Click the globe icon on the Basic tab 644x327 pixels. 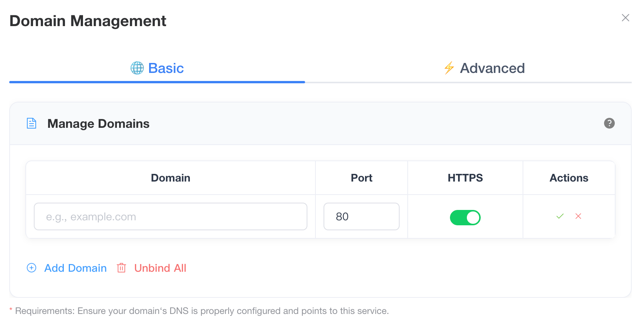click(137, 68)
